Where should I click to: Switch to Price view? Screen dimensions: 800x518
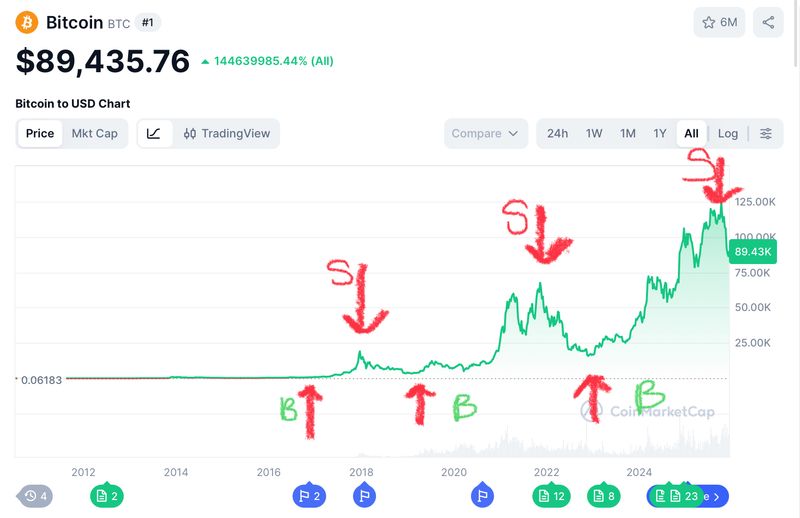pos(40,133)
